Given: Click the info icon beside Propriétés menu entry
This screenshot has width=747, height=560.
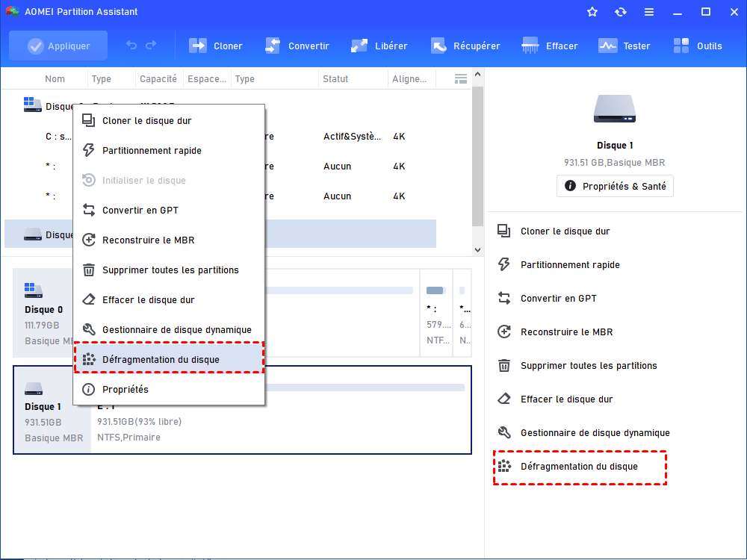Looking at the screenshot, I should click(x=89, y=389).
